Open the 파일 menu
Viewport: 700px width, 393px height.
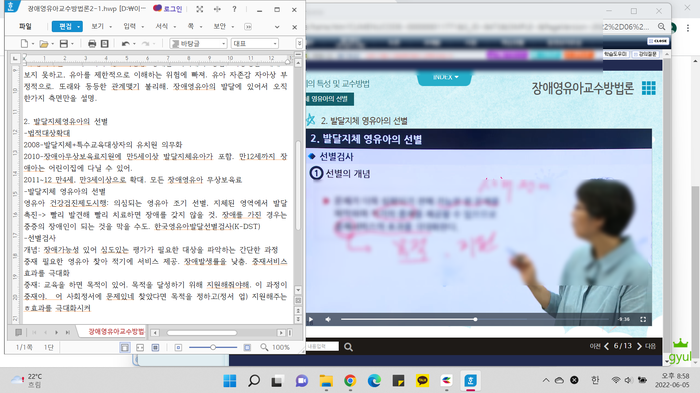(x=25, y=26)
